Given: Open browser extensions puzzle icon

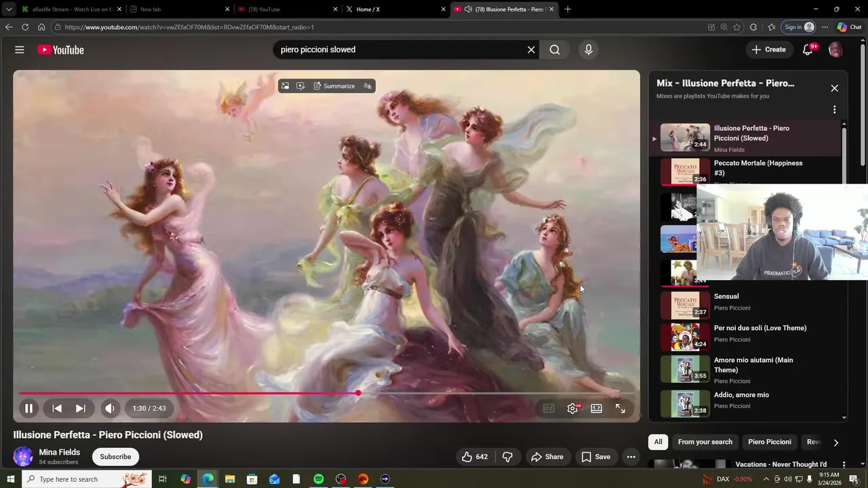Looking at the screenshot, I should tap(753, 27).
